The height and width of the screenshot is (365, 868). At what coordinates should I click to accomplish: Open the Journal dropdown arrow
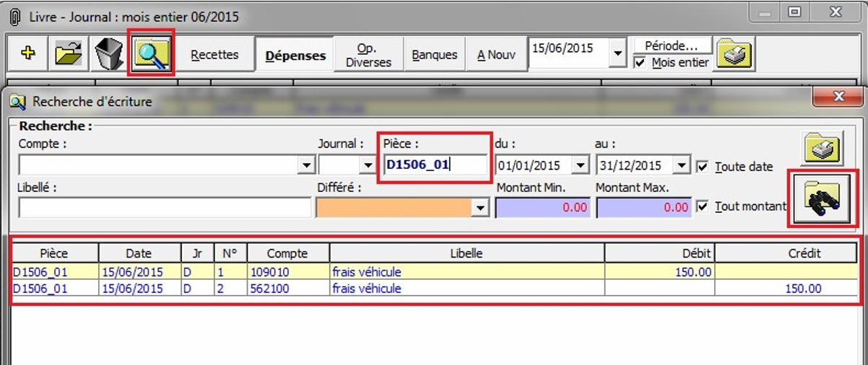coord(368,166)
